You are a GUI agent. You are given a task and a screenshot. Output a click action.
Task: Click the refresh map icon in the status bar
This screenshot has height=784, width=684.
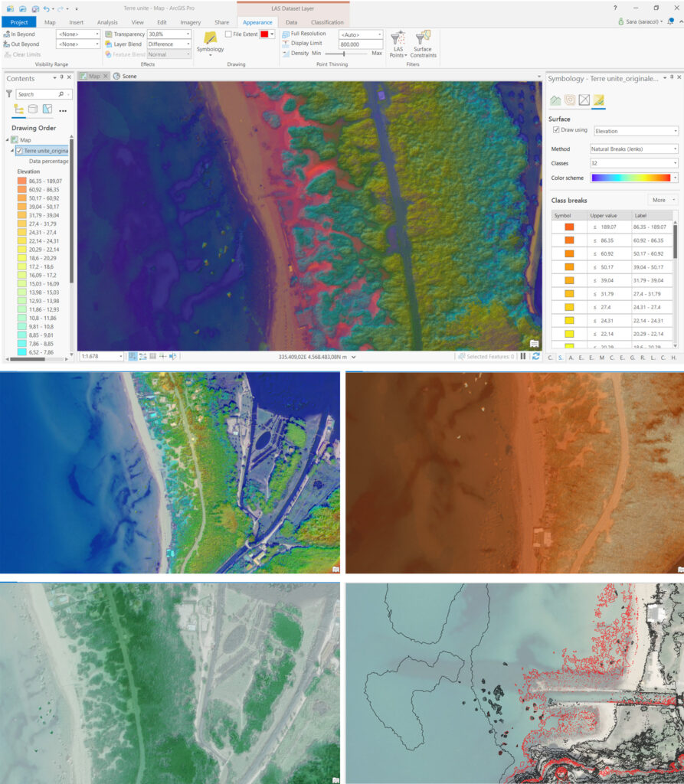(535, 356)
